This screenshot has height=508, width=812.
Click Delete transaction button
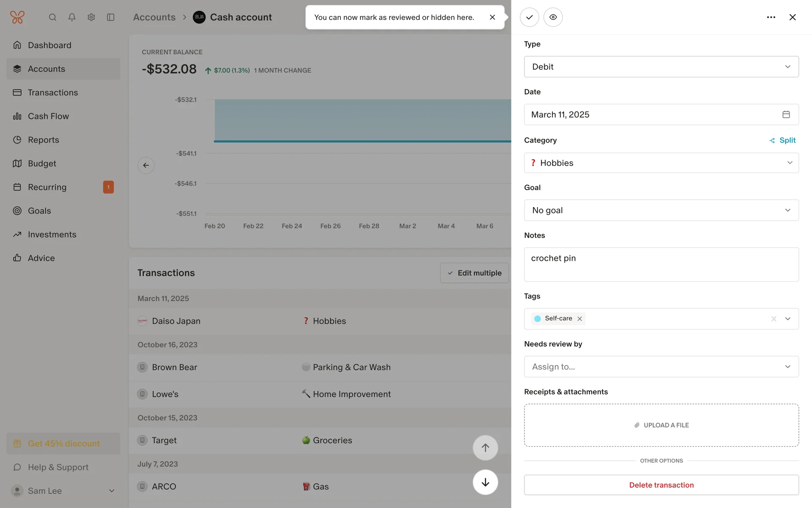(x=661, y=485)
